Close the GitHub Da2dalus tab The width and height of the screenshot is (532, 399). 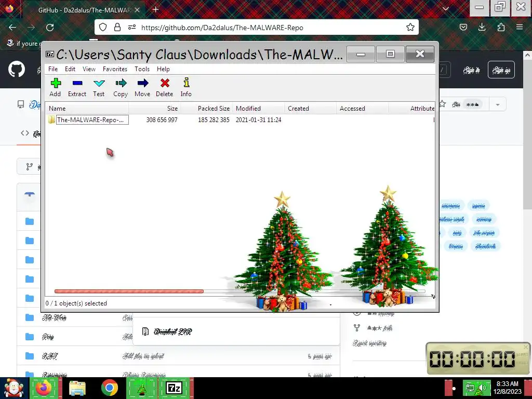coord(137,10)
